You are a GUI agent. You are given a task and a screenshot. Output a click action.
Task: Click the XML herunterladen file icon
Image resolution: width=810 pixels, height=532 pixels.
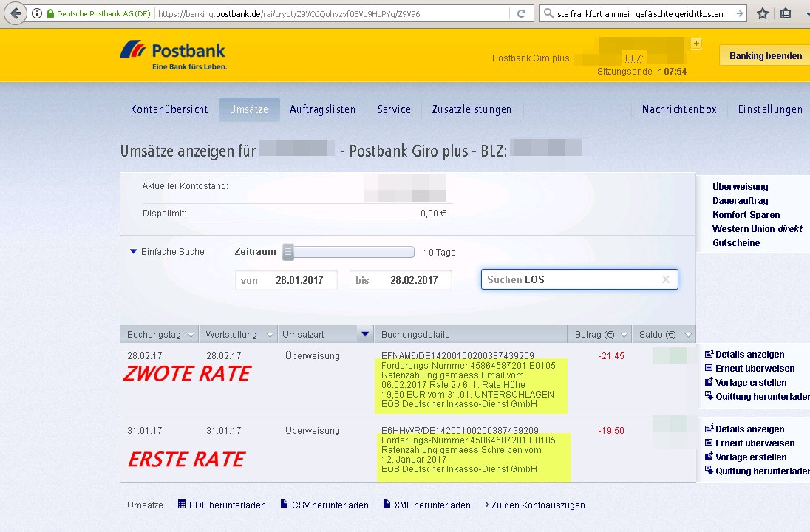pos(387,504)
